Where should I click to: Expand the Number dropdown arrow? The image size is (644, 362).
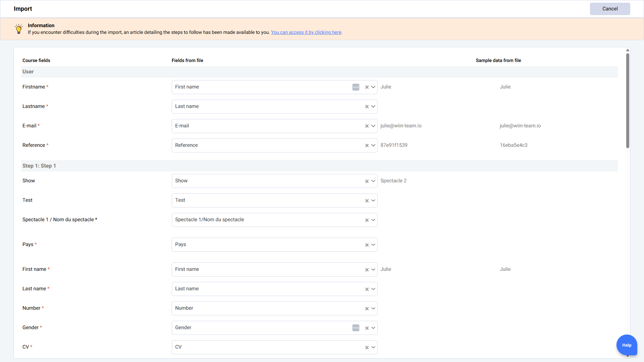pyautogui.click(x=373, y=308)
